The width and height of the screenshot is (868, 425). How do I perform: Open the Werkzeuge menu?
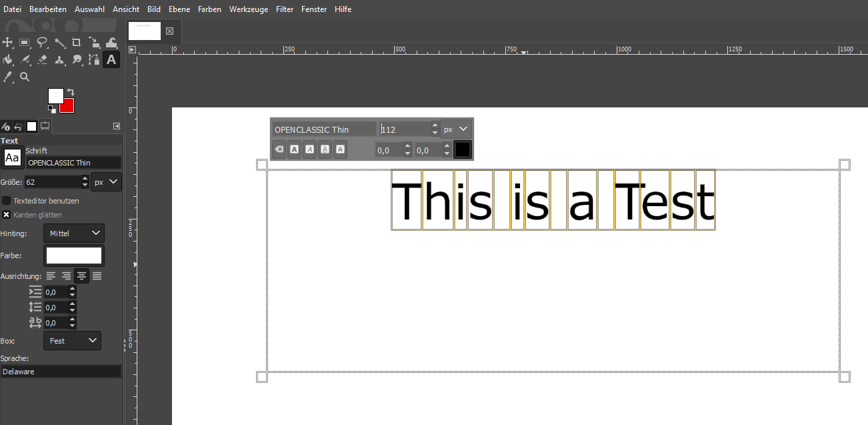coord(248,9)
